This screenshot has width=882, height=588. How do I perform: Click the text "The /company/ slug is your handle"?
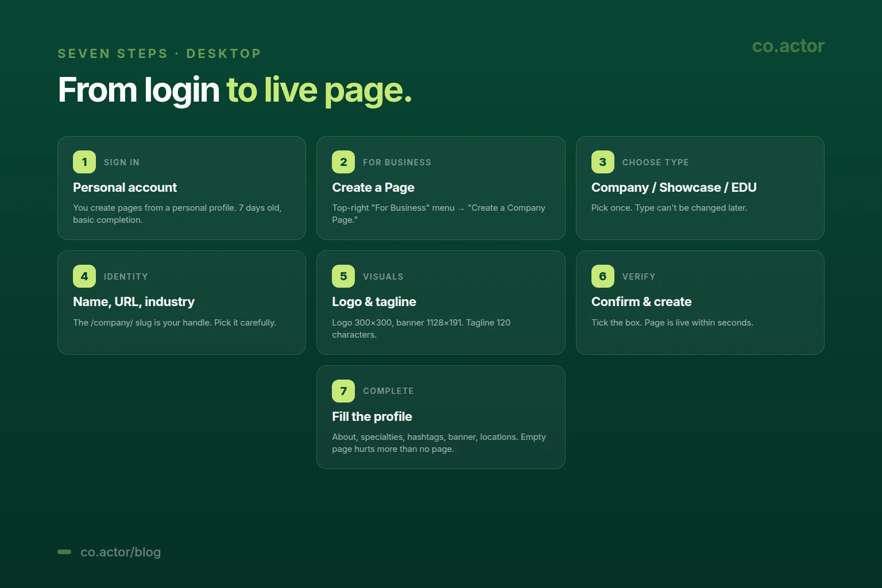point(142,323)
